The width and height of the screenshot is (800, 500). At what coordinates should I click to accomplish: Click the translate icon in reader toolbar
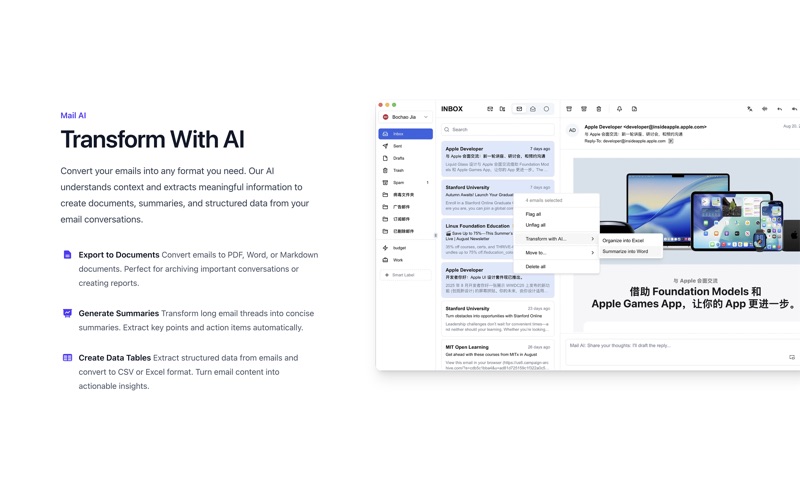(x=749, y=109)
